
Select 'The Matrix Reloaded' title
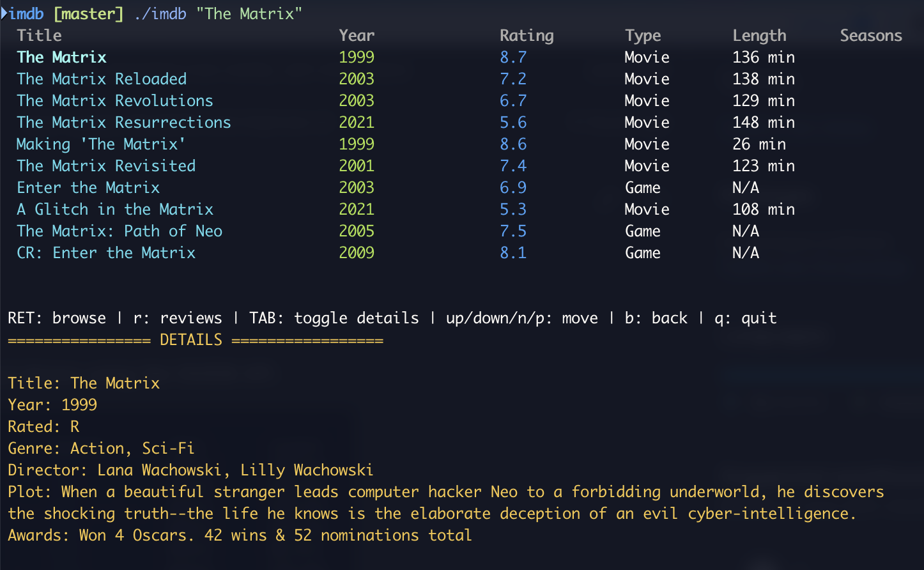(x=102, y=79)
